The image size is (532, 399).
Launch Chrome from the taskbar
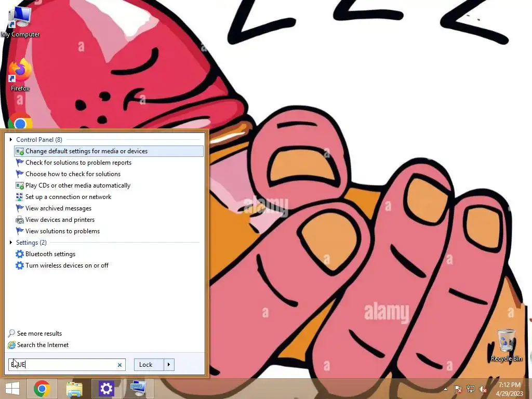coord(42,389)
